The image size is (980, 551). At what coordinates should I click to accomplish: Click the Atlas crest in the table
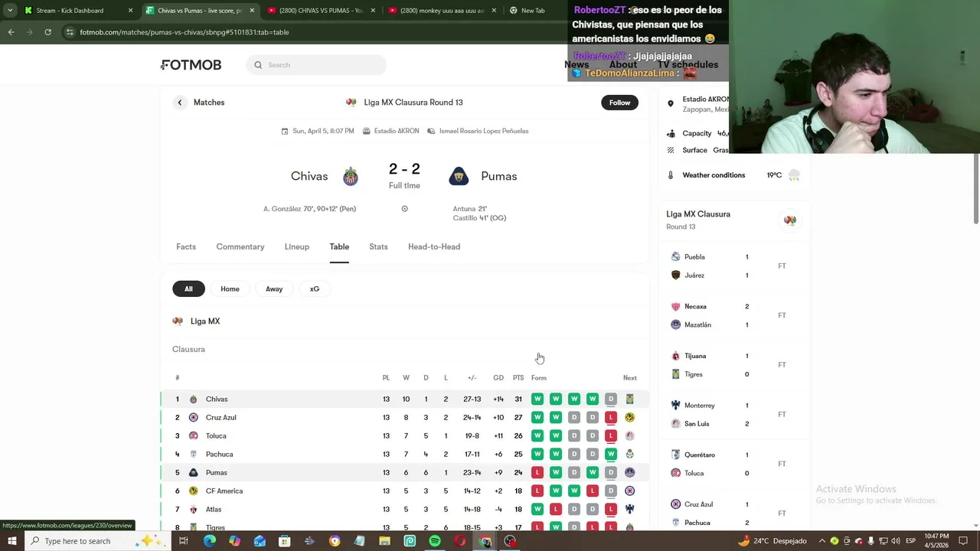pos(193,509)
